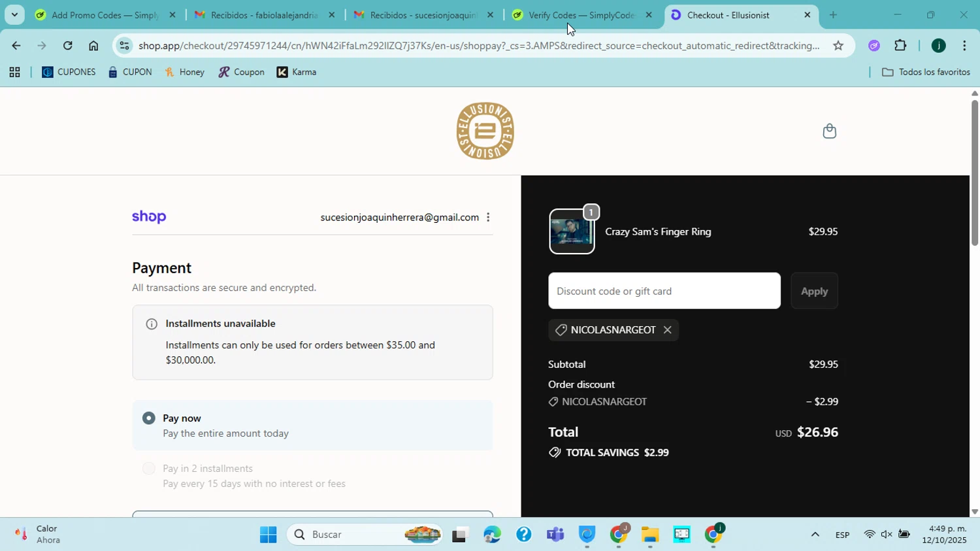Open Microsoft Teams from taskbar
Viewport: 980px width, 551px height.
click(x=555, y=535)
